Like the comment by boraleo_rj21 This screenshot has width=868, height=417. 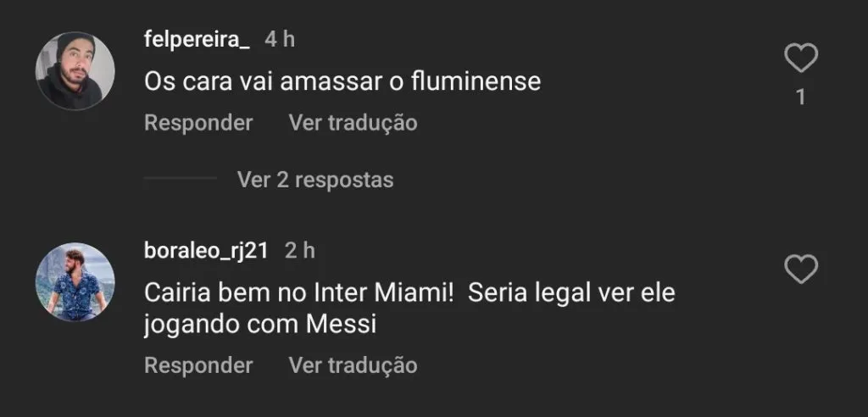tap(800, 270)
